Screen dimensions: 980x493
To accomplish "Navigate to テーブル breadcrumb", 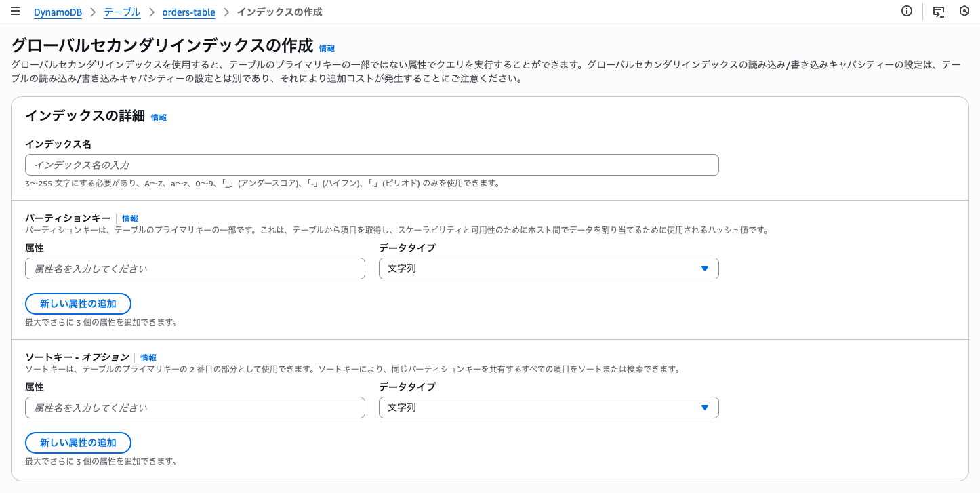I will (122, 12).
